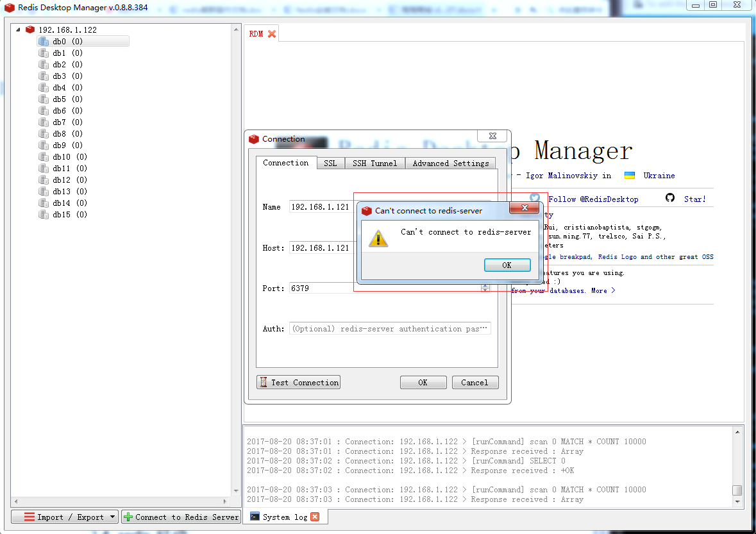Cancel the Connection dialog

(x=475, y=382)
